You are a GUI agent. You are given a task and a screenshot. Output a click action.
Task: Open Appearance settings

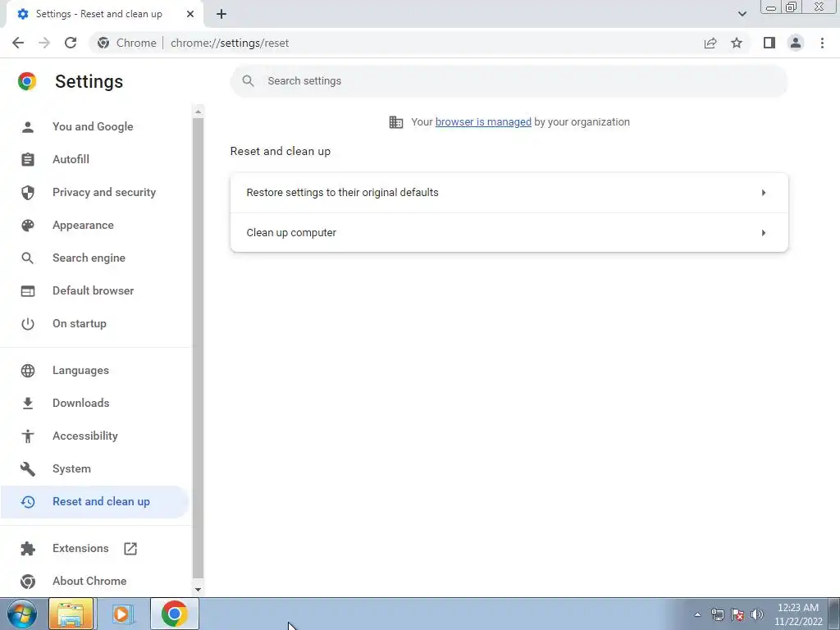click(x=94, y=225)
